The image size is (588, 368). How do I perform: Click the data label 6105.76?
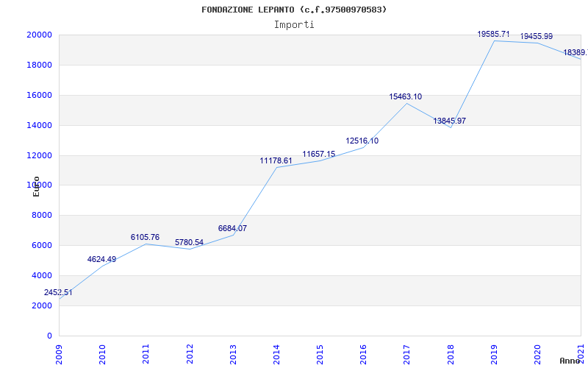coord(145,237)
